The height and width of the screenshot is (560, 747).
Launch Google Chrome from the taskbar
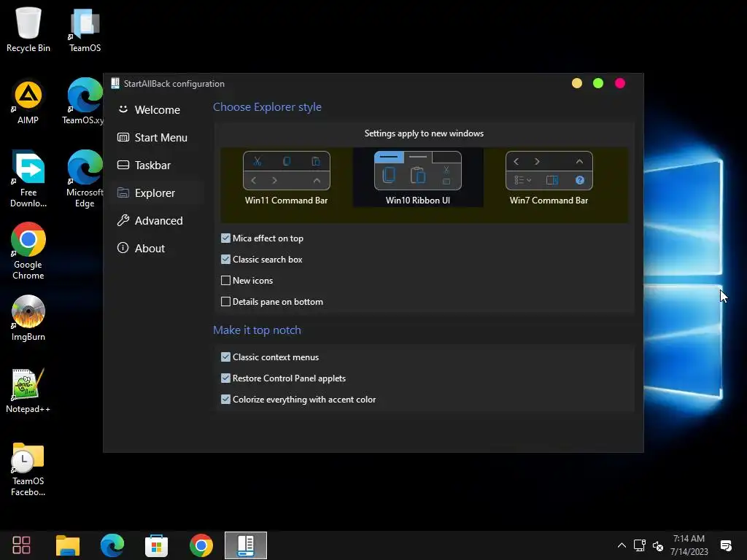click(x=201, y=545)
